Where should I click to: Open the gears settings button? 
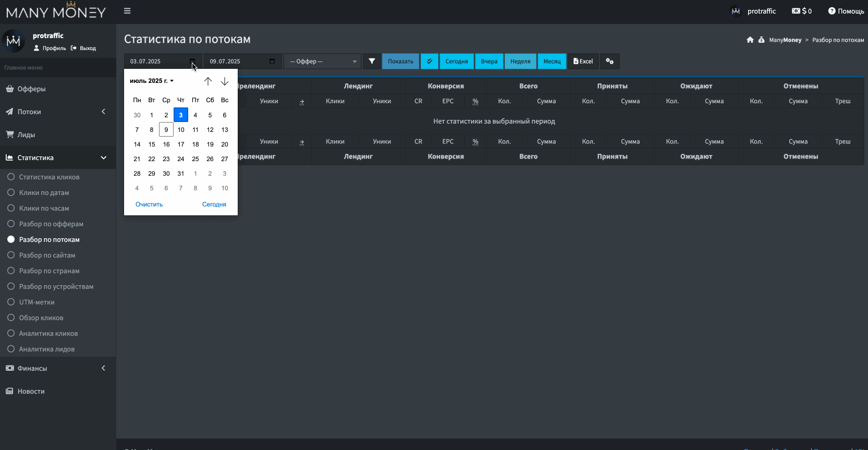(x=609, y=62)
